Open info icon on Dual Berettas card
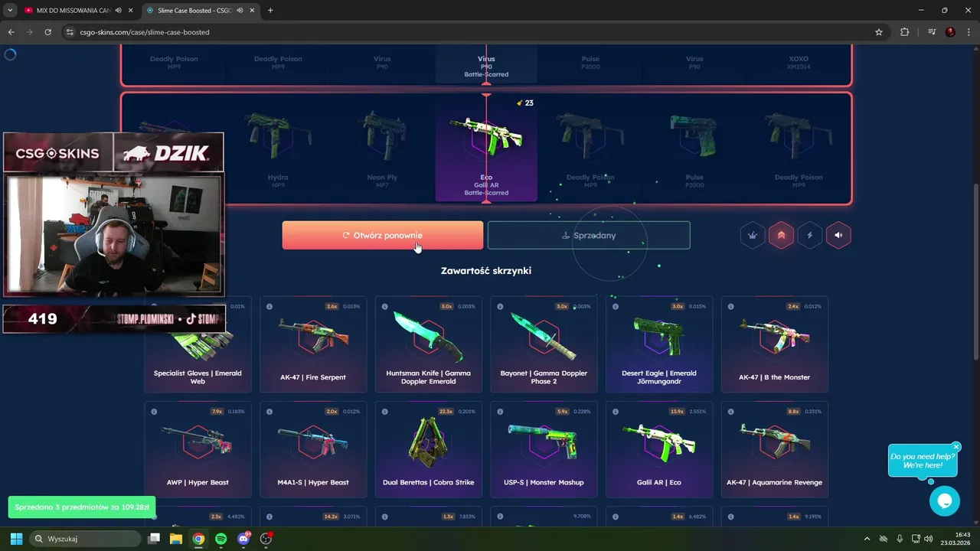The width and height of the screenshot is (980, 551). [x=384, y=412]
